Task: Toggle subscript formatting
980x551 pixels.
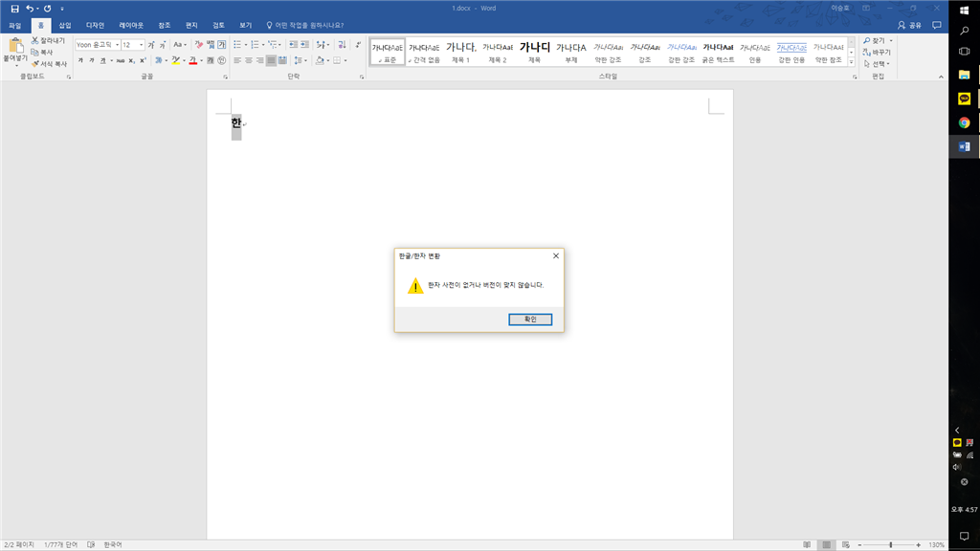Action: (131, 60)
